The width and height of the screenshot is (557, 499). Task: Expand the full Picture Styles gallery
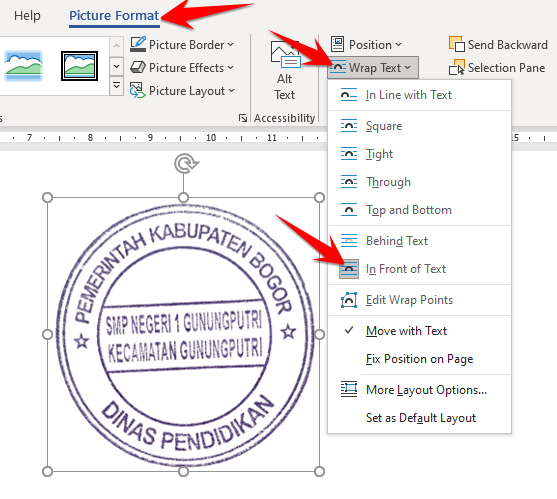(116, 86)
